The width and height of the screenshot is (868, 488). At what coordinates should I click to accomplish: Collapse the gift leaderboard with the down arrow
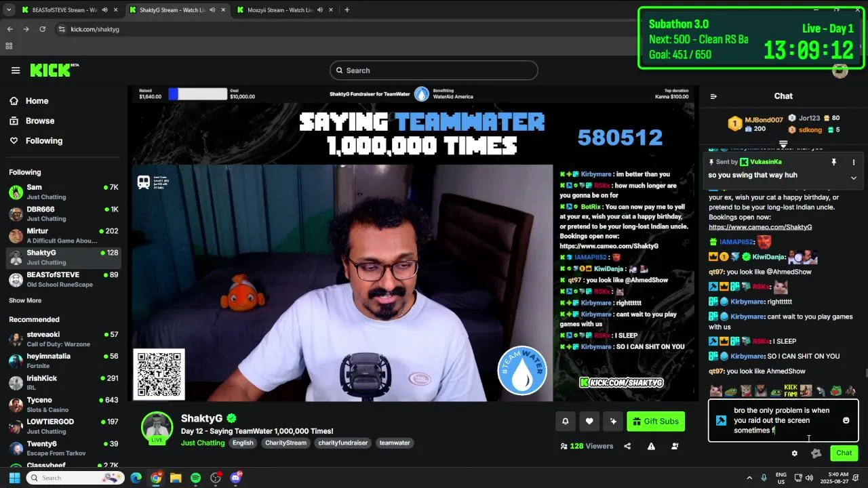[x=783, y=144]
